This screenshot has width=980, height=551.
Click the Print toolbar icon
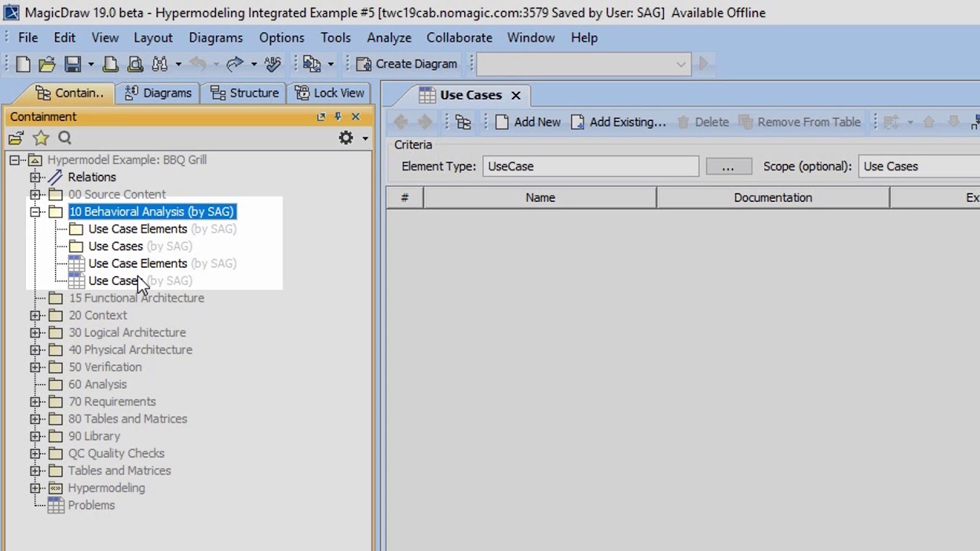[110, 64]
